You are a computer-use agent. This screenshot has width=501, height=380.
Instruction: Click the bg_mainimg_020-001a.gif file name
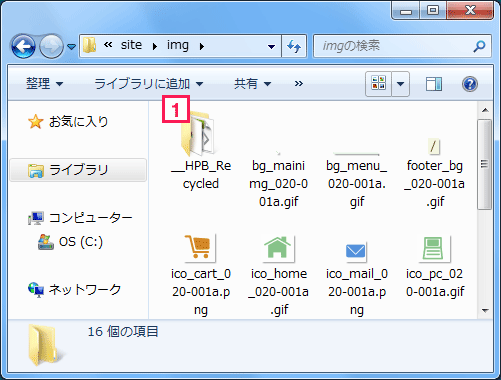[x=279, y=184]
